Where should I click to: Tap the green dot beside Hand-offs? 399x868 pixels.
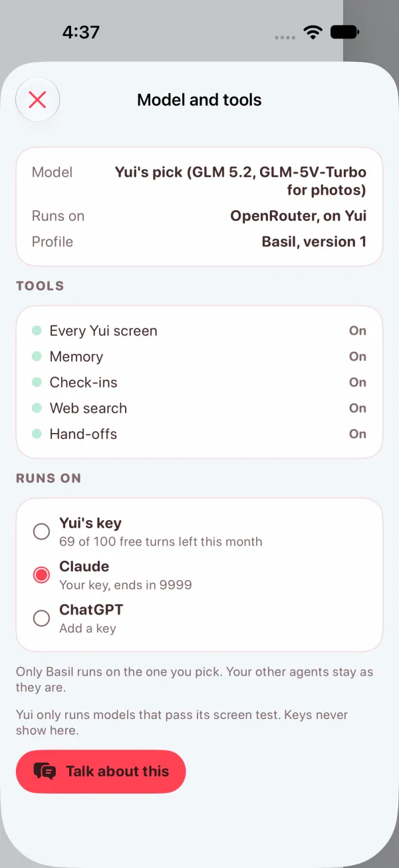coord(37,434)
